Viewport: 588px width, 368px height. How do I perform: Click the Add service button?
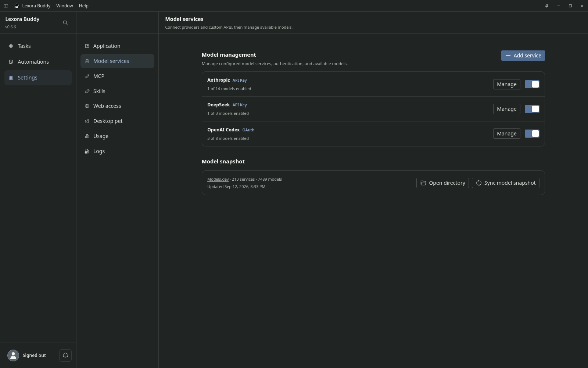pyautogui.click(x=523, y=56)
